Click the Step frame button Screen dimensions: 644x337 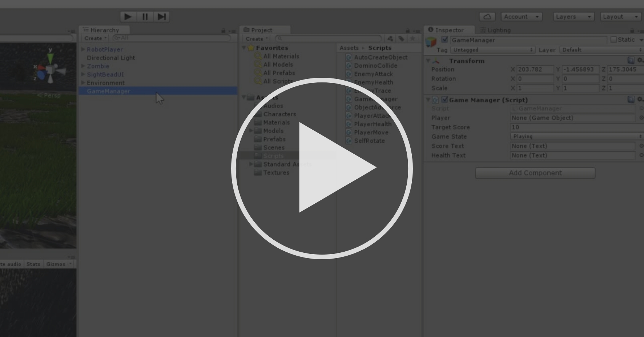tap(161, 16)
